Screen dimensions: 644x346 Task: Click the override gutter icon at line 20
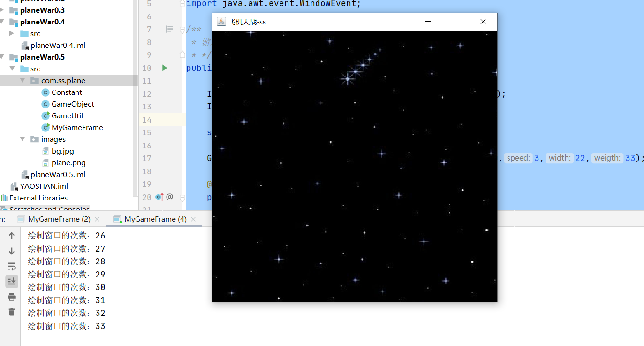pyautogui.click(x=159, y=197)
